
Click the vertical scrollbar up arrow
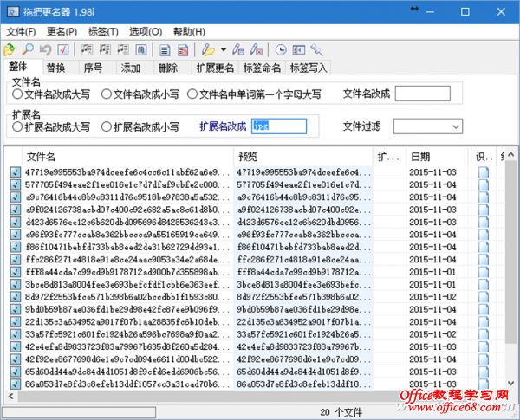(511, 152)
